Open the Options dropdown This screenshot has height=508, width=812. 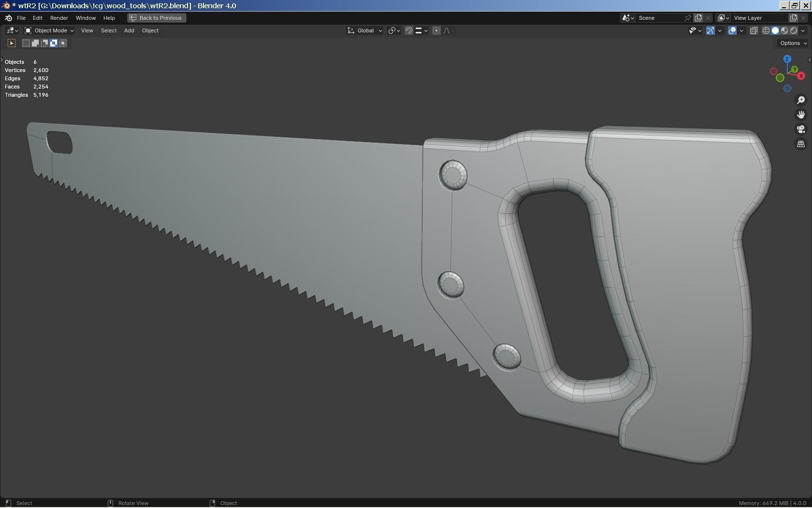[793, 43]
